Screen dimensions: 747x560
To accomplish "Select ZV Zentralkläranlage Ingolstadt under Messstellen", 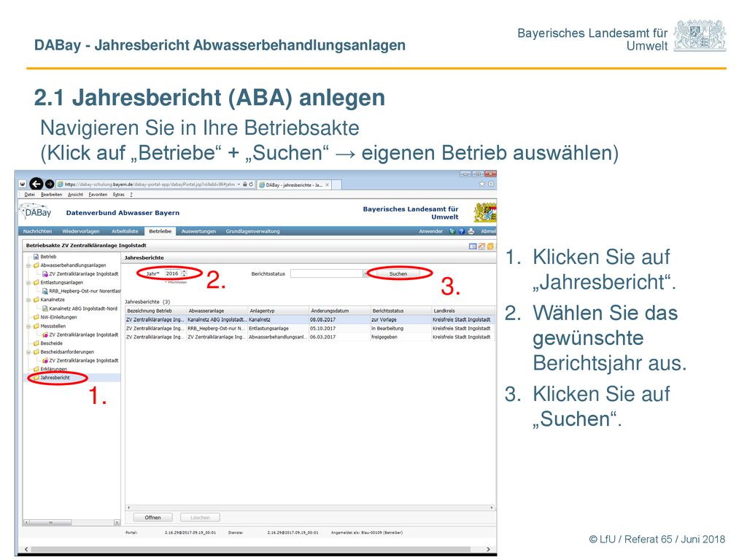I will point(84,335).
